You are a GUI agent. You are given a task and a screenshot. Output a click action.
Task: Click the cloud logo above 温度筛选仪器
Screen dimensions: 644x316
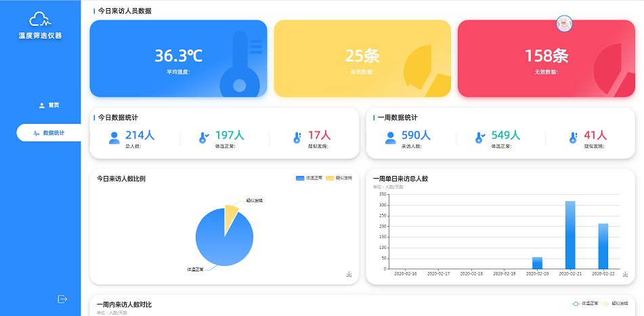pos(40,20)
